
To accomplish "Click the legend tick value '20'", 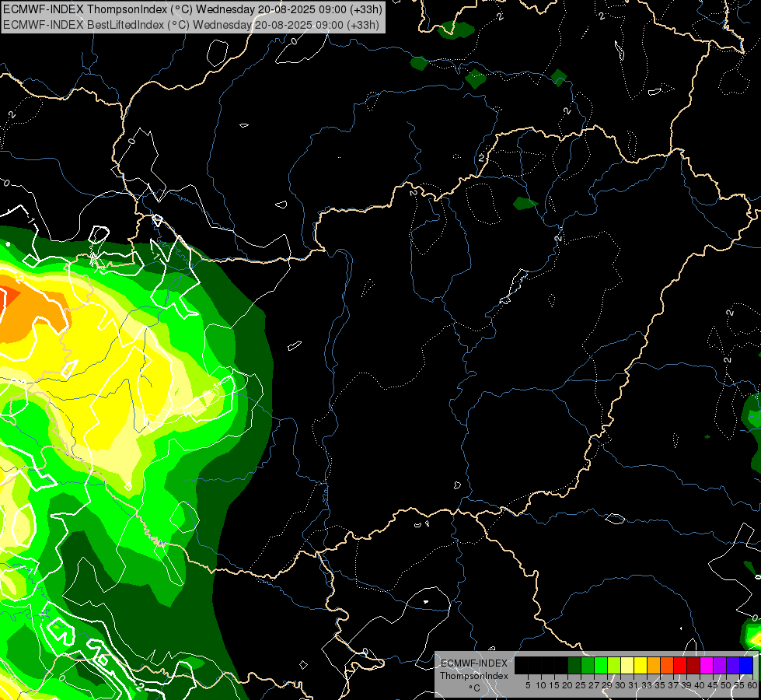I will tap(567, 685).
